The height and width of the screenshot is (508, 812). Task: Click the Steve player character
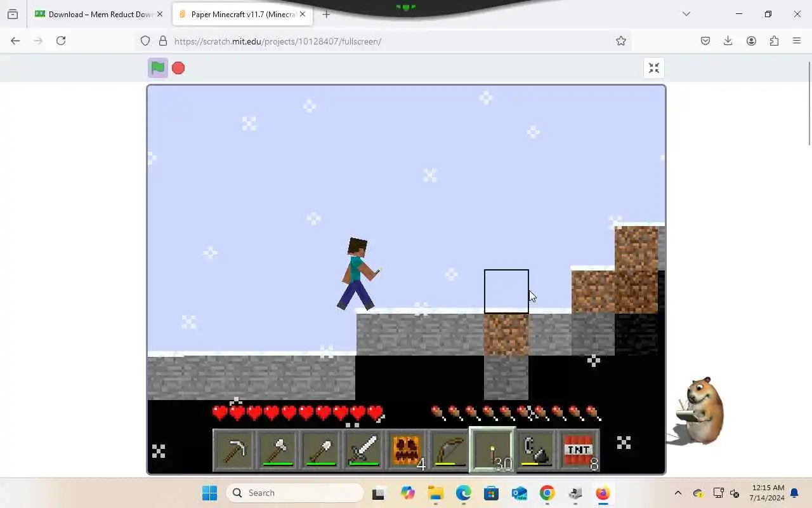pyautogui.click(x=357, y=274)
